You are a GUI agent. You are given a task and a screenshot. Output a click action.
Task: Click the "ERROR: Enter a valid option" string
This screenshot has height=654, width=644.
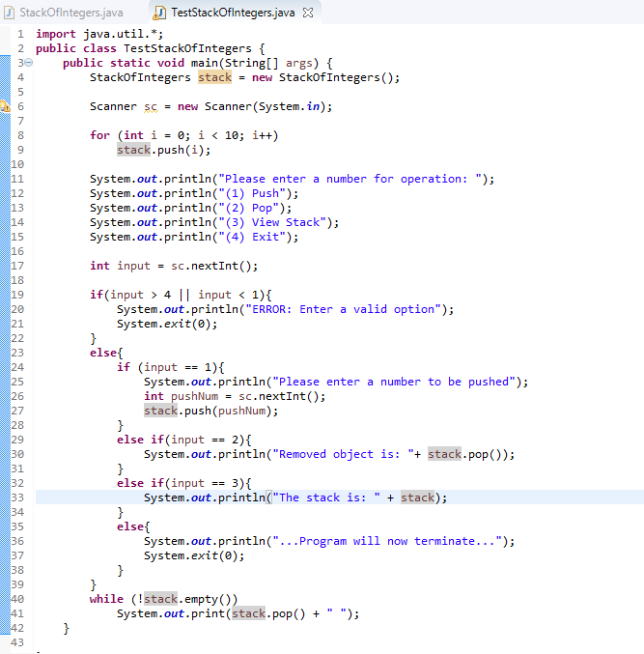click(x=343, y=309)
